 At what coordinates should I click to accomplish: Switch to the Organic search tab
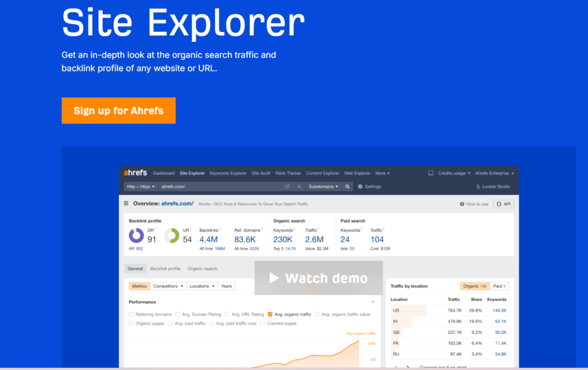tap(203, 268)
